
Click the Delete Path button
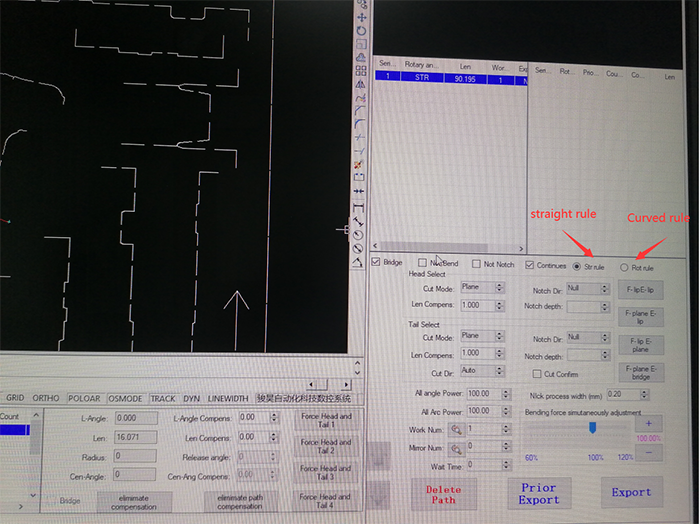pyautogui.click(x=443, y=495)
